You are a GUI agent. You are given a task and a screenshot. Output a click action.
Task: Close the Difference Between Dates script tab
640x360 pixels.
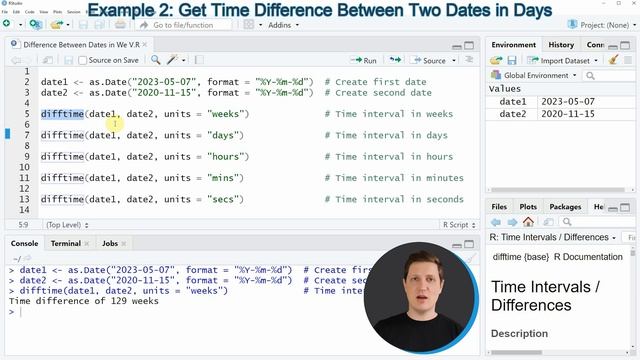144,44
